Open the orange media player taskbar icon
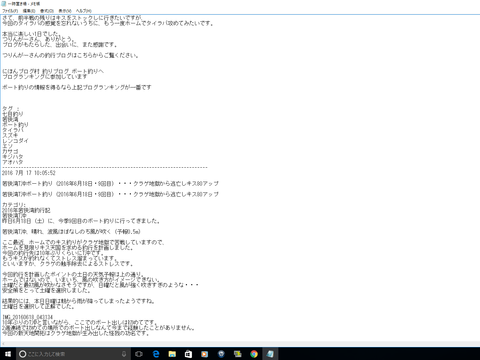Screen dimensions: 480x360 [x=205, y=354]
